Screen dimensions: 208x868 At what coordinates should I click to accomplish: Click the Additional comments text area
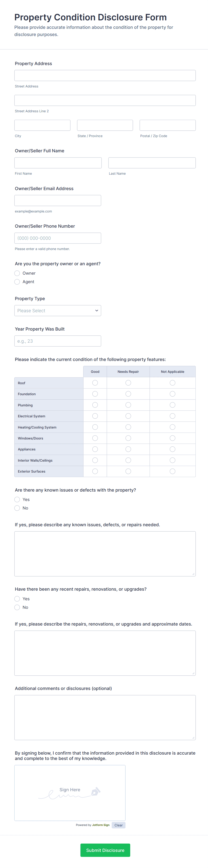(x=105, y=717)
